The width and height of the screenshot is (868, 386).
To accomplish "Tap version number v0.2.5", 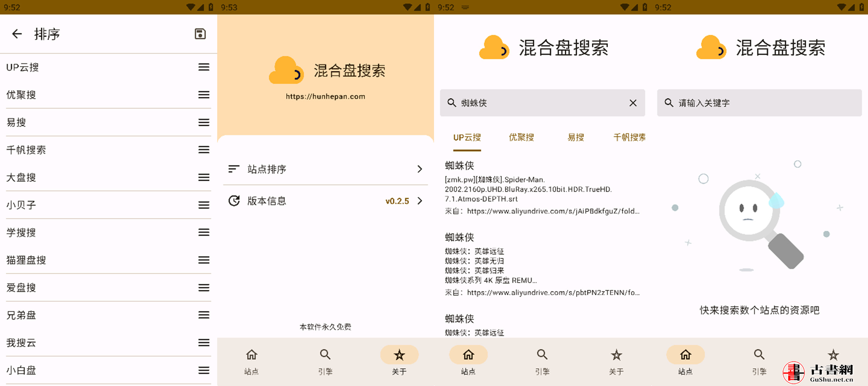I will coord(397,201).
